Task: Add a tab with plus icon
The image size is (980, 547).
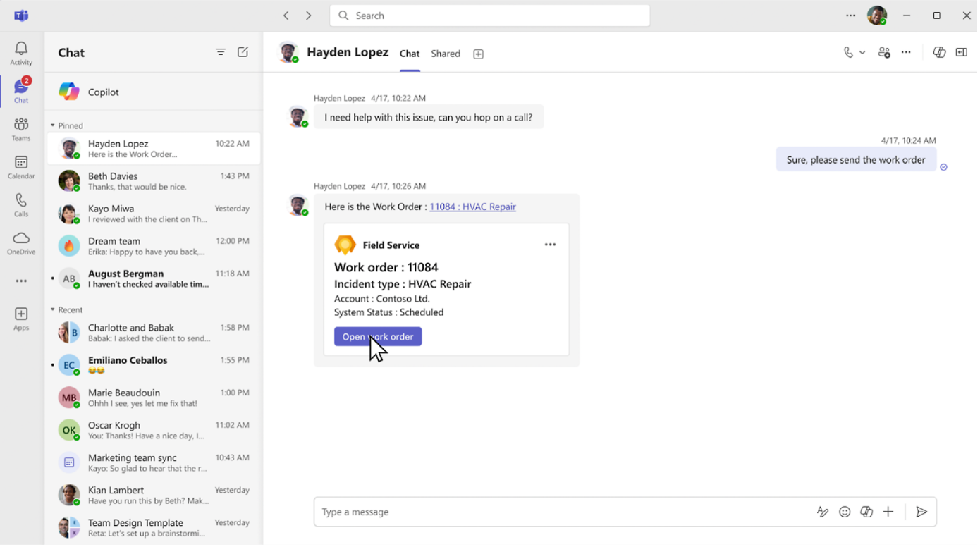Action: coord(478,54)
